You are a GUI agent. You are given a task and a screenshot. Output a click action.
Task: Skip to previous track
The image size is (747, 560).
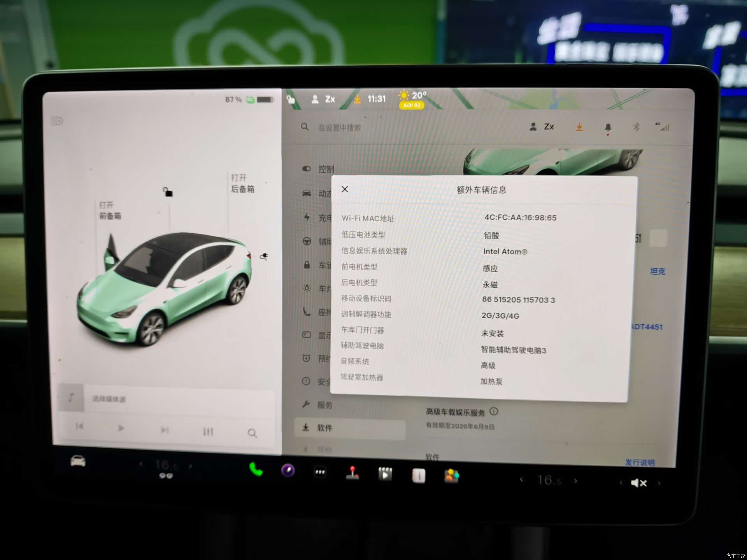tap(79, 427)
